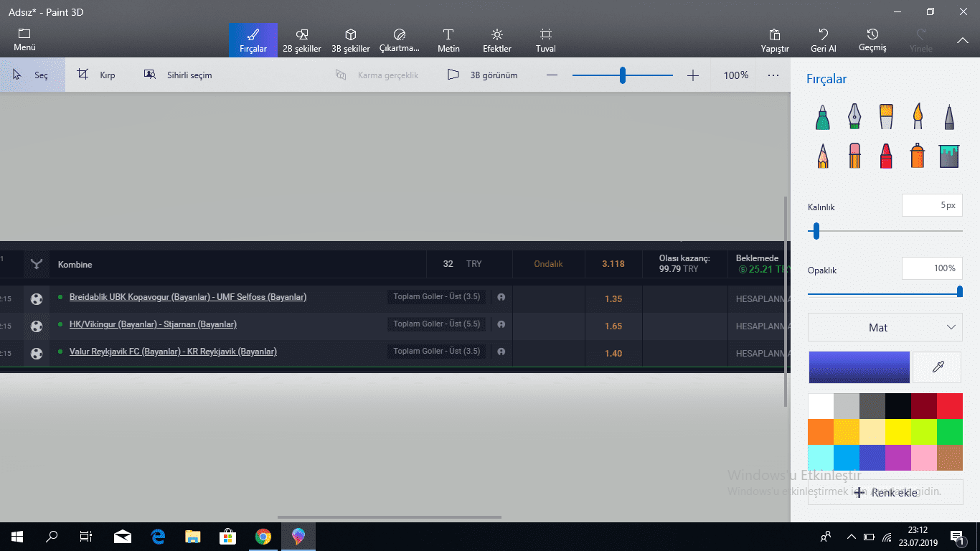980x551 pixels.
Task: Click the Opaklık opacity slider handle
Action: coord(960,291)
